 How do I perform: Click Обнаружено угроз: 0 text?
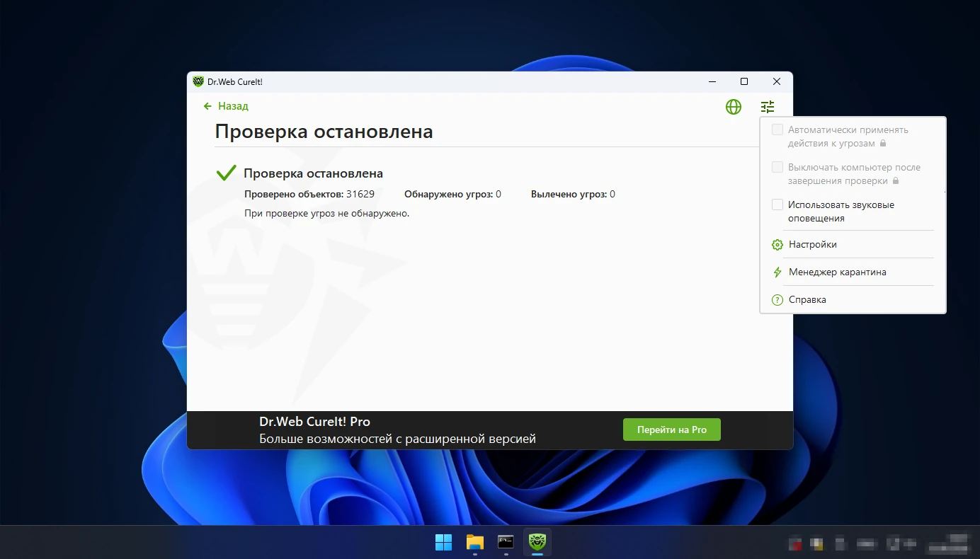(452, 194)
